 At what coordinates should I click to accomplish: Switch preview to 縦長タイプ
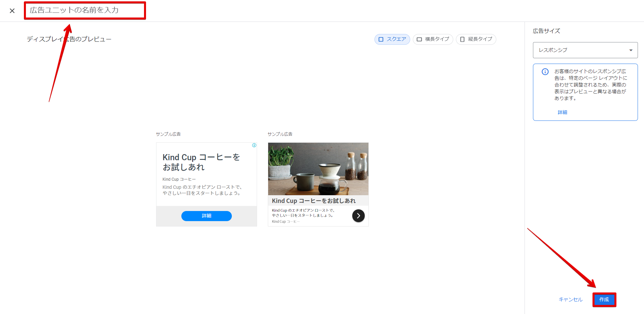476,39
